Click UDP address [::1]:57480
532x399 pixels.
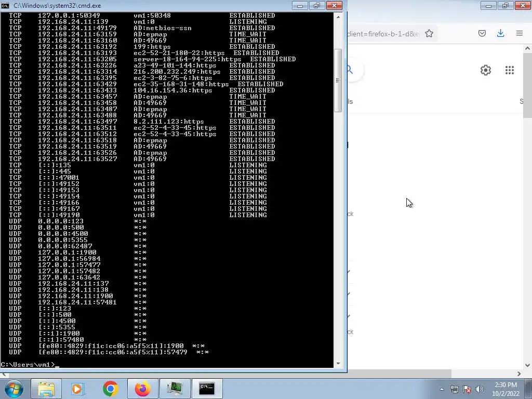click(x=61, y=340)
